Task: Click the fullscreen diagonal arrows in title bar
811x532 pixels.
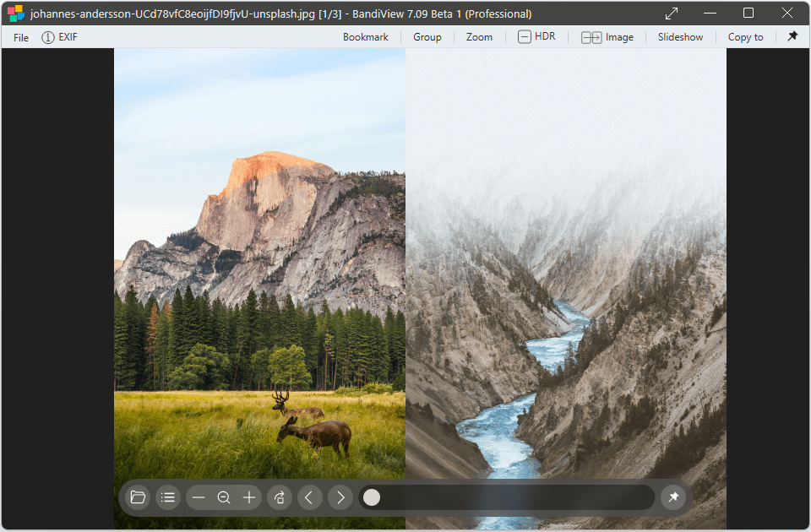Action: [672, 14]
